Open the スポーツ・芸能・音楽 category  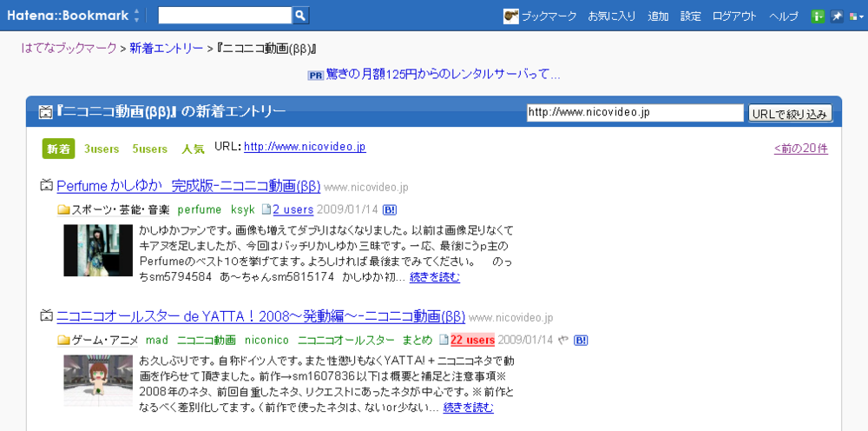(121, 210)
